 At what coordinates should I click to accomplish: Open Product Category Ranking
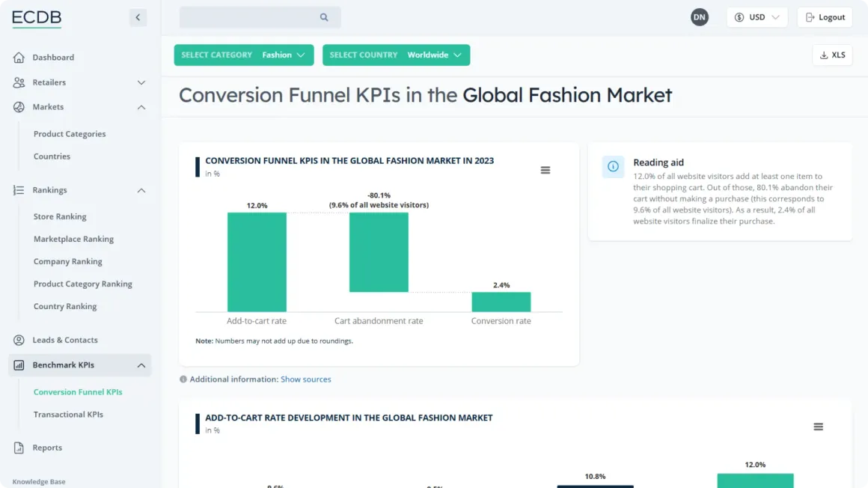coord(82,284)
